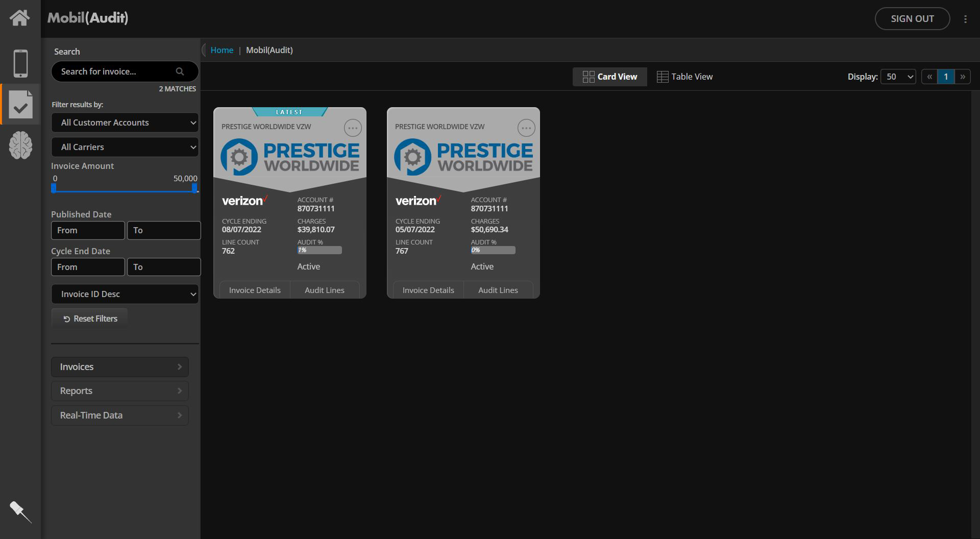Click Verizon logo on the 05/07/2022 card
This screenshot has width=980, height=539.
coord(419,201)
